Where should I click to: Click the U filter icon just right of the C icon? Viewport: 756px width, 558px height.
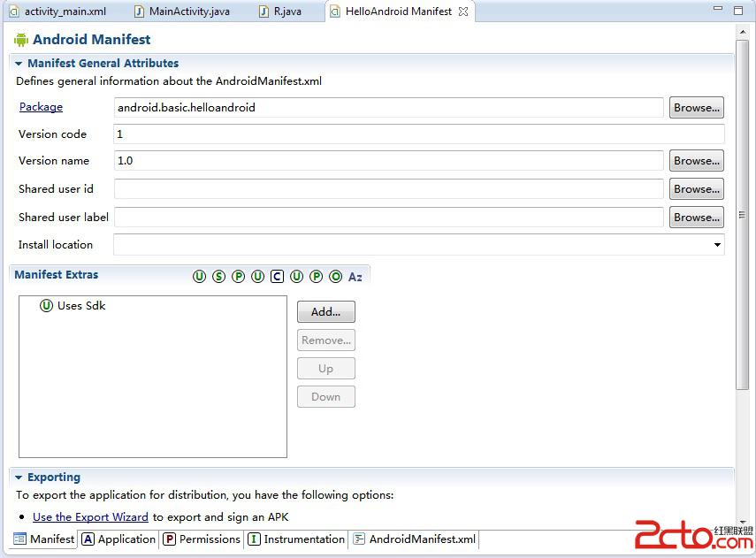296,277
